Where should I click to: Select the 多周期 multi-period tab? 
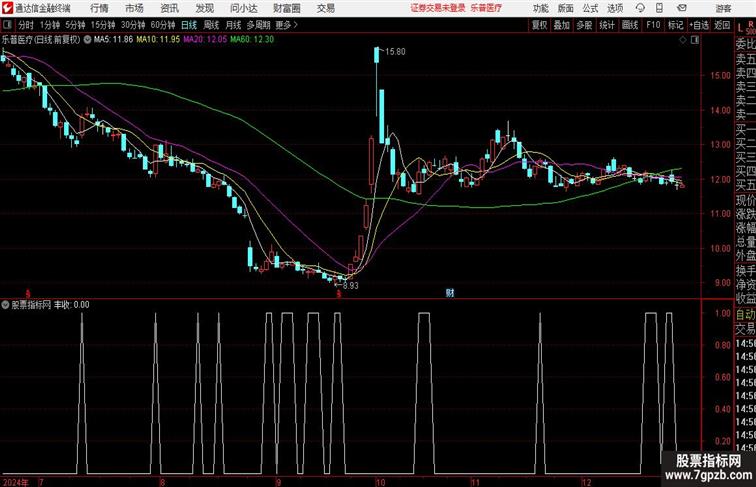click(x=258, y=25)
